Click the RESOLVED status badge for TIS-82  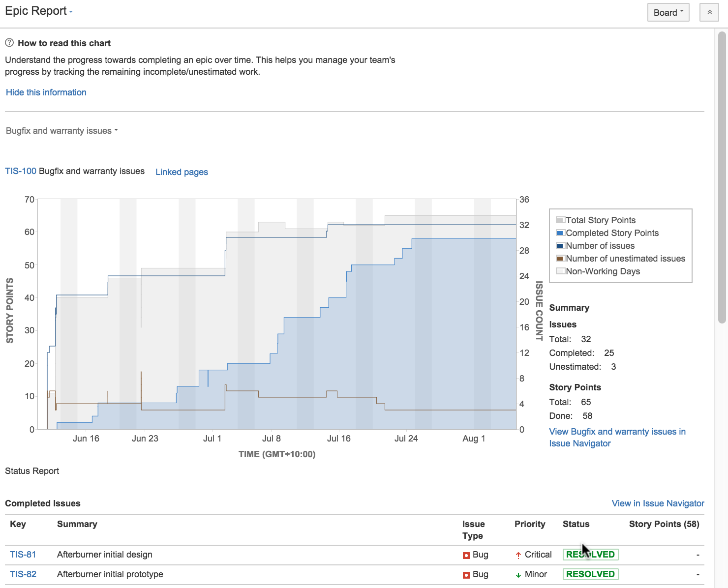pyautogui.click(x=590, y=574)
